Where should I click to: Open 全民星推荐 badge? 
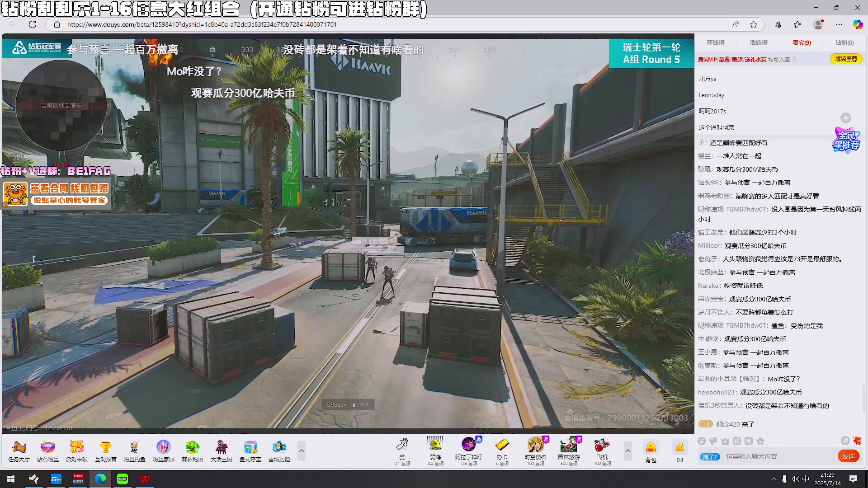846,141
